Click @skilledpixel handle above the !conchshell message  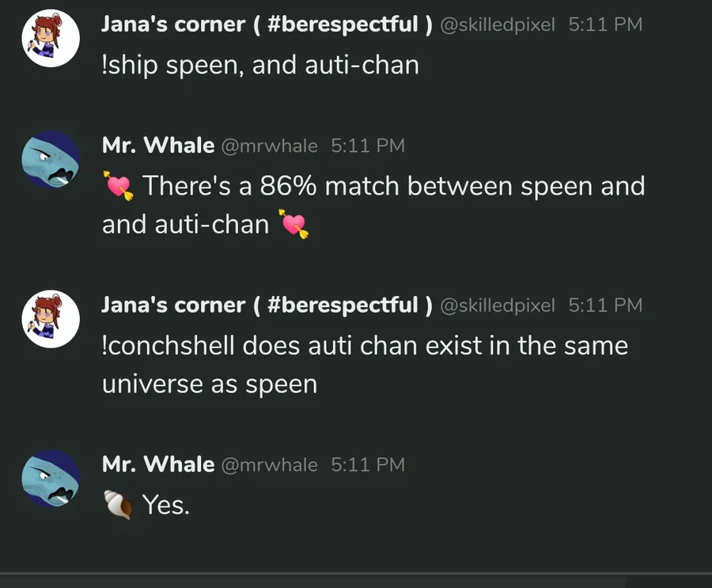point(497,305)
